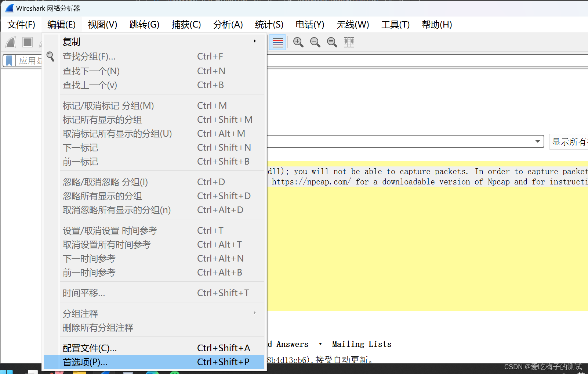Open 配置文件(C)... from Edit menu
Image resolution: width=588 pixels, height=374 pixels.
[x=154, y=348]
